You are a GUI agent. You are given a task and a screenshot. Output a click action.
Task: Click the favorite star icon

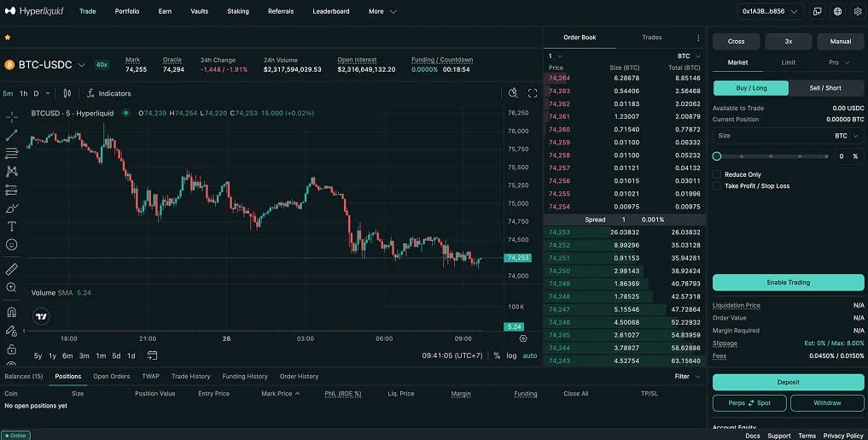(x=8, y=38)
